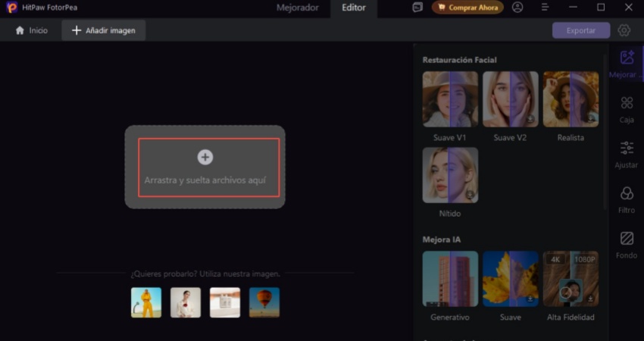Open the Ajustar adjustments icon
Image resolution: width=644 pixels, height=341 pixels.
[x=627, y=149]
